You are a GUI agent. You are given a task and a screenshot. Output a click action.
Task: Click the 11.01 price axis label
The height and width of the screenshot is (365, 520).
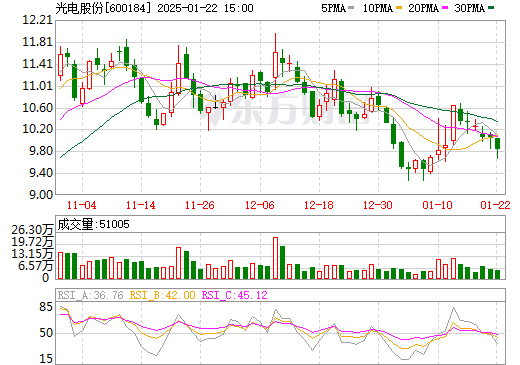click(38, 86)
